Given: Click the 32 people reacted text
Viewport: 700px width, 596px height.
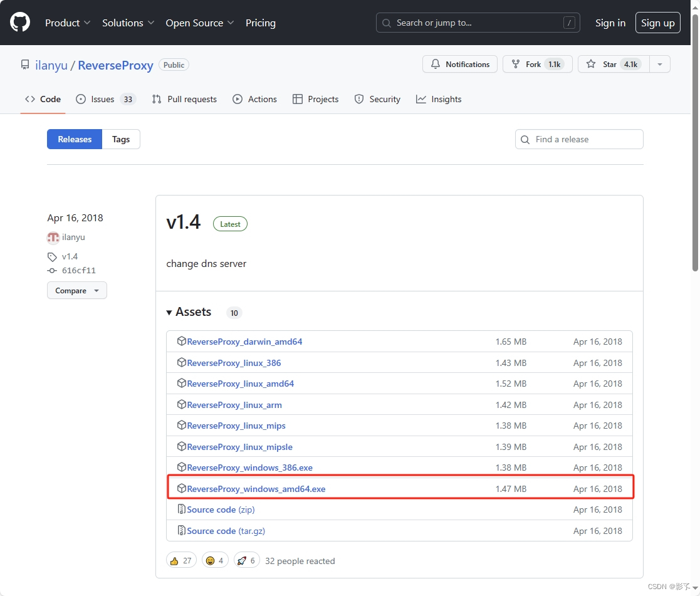Looking at the screenshot, I should pos(300,561).
